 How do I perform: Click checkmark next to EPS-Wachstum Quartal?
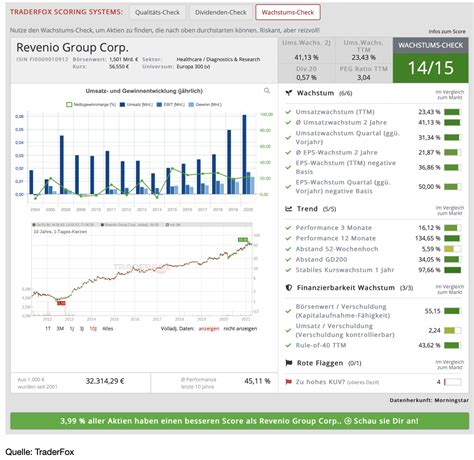[288, 187]
